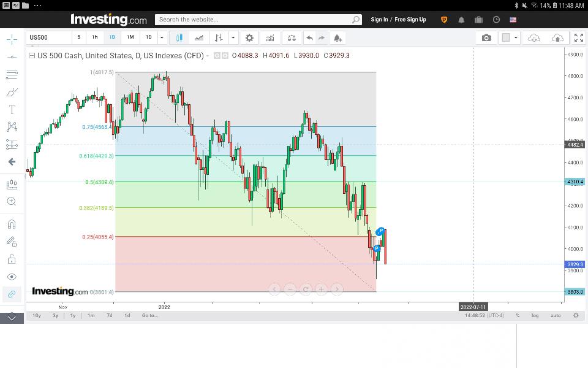Set the range to 10y

pos(36,315)
